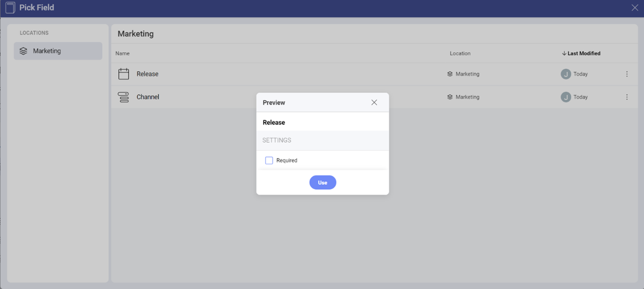
Task: Click the J avatar in Channel row
Action: [566, 97]
